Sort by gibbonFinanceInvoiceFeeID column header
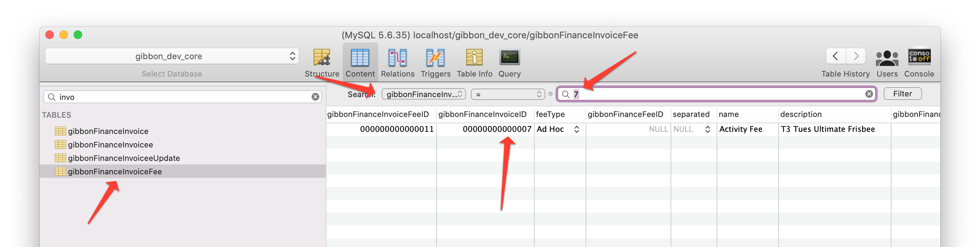980x247 pixels. click(381, 114)
